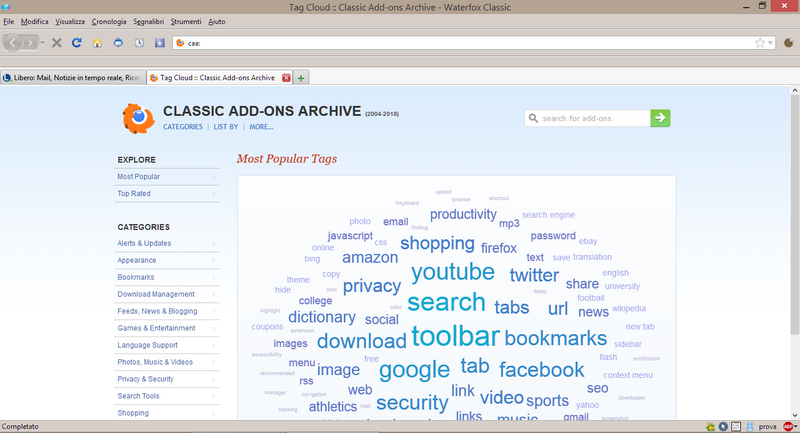
Task: Open the address bar history dropdown arrow
Action: [x=770, y=43]
